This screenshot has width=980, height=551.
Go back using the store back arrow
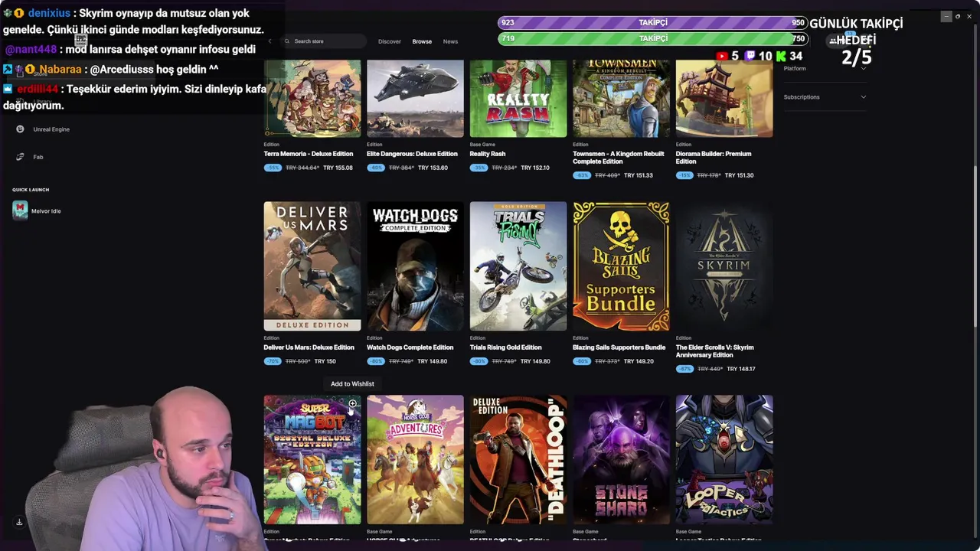tap(269, 41)
